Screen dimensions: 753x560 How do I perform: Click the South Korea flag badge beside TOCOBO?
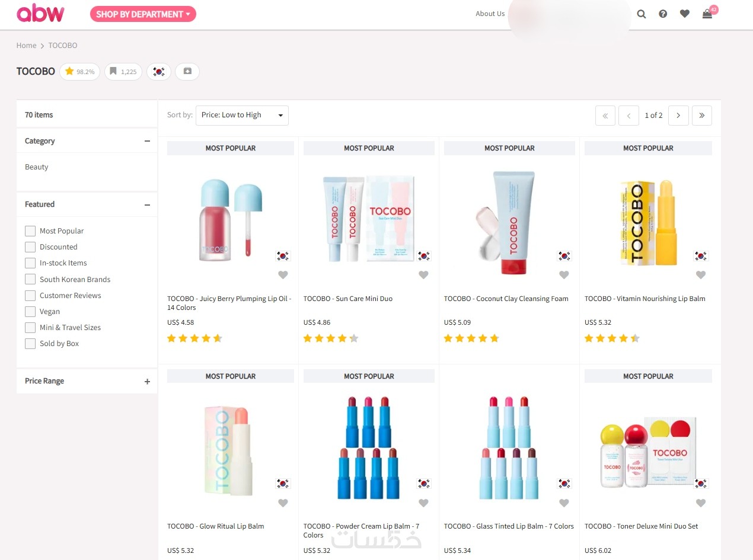click(x=159, y=72)
